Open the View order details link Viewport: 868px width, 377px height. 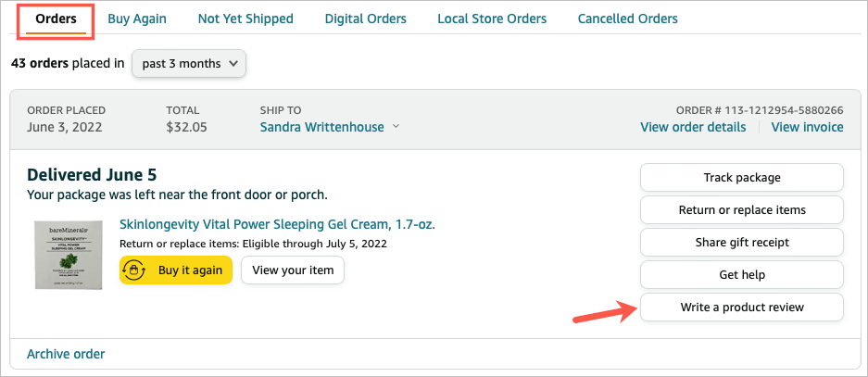[693, 127]
